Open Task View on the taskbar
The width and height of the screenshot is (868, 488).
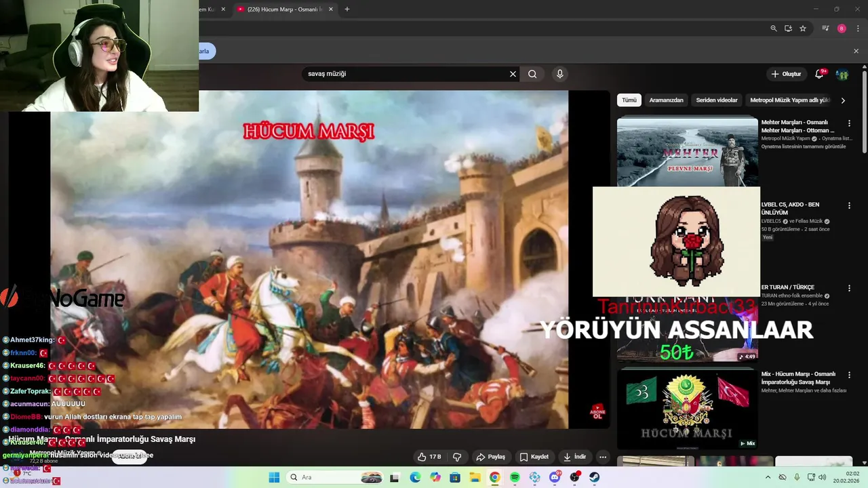(395, 477)
